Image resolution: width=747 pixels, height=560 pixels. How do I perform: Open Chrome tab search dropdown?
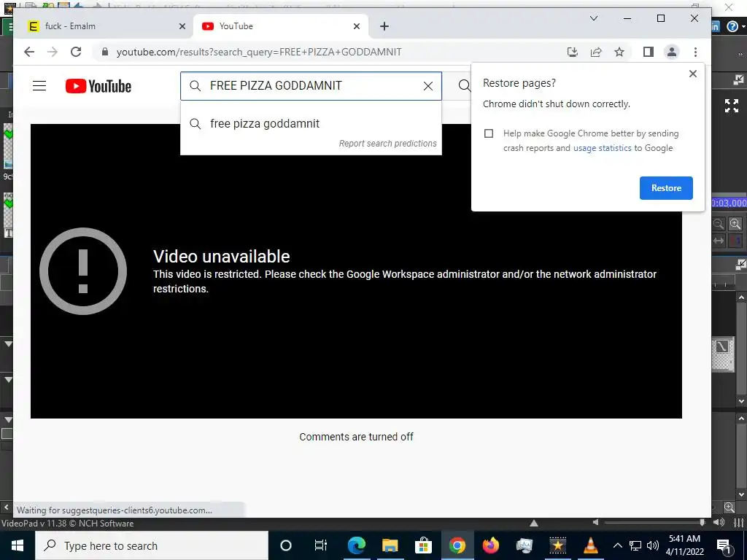click(594, 18)
